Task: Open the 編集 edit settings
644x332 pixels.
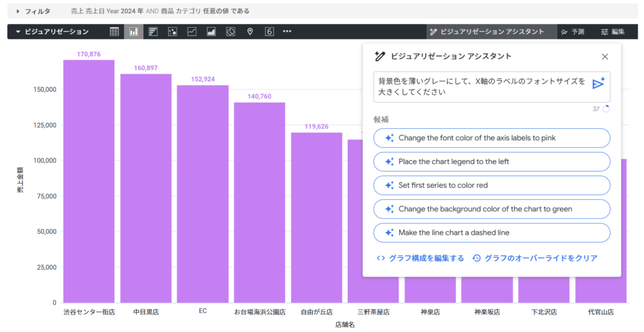Action: pos(613,31)
